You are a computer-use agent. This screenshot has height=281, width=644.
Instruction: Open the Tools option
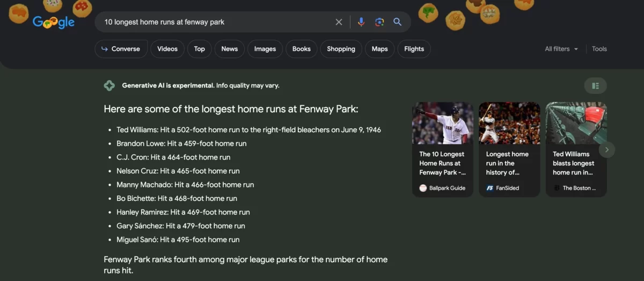click(x=599, y=49)
